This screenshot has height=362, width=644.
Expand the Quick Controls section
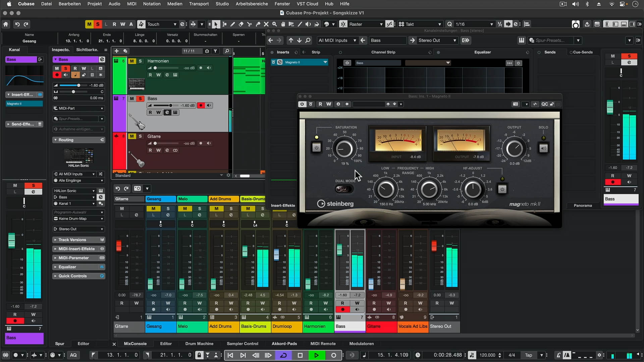pos(79,276)
